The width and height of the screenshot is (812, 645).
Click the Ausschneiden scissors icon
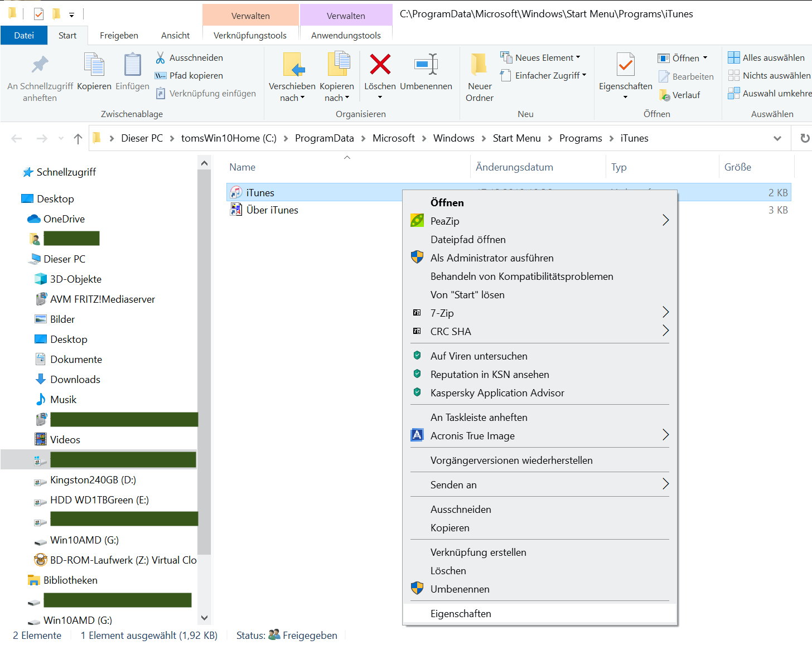pos(161,57)
